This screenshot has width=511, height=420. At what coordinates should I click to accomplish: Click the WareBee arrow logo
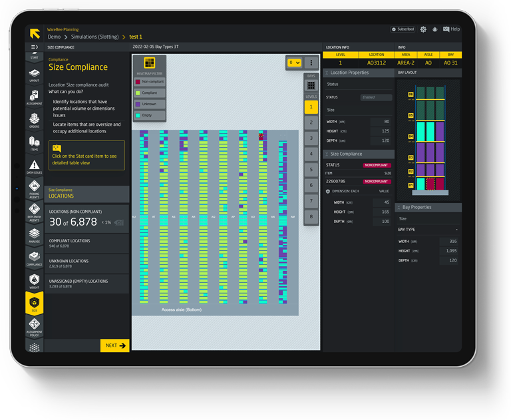pyautogui.click(x=35, y=33)
